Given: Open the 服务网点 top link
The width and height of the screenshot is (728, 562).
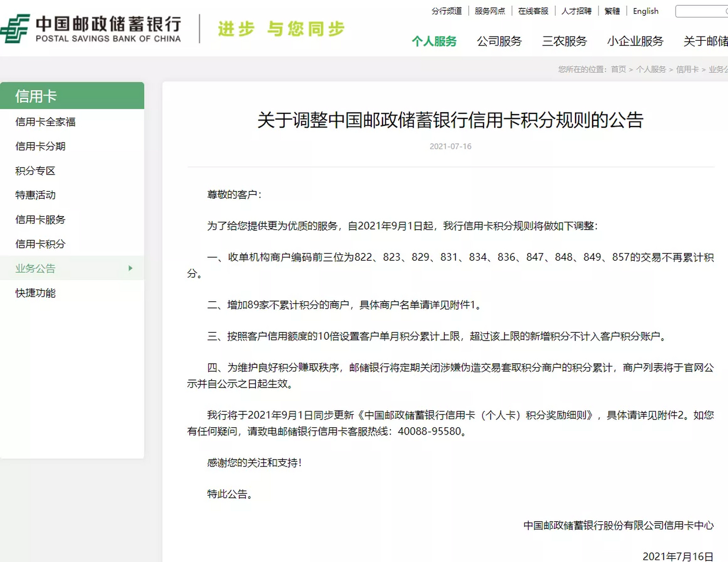Looking at the screenshot, I should coord(490,11).
